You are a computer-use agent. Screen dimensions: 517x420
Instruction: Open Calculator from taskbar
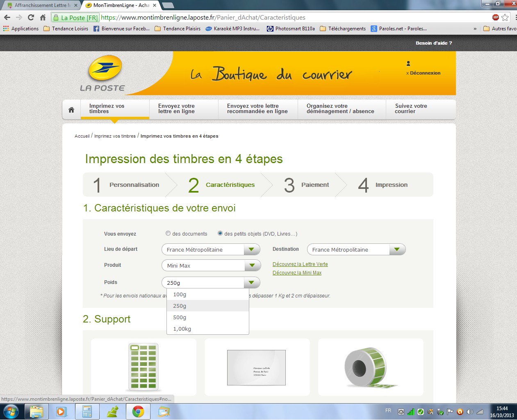(87, 411)
